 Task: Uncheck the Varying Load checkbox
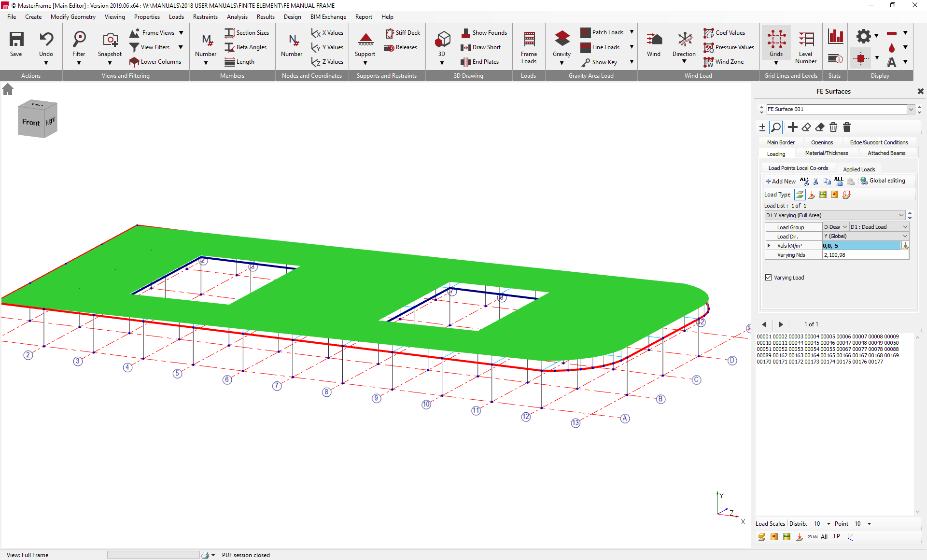[x=769, y=278]
